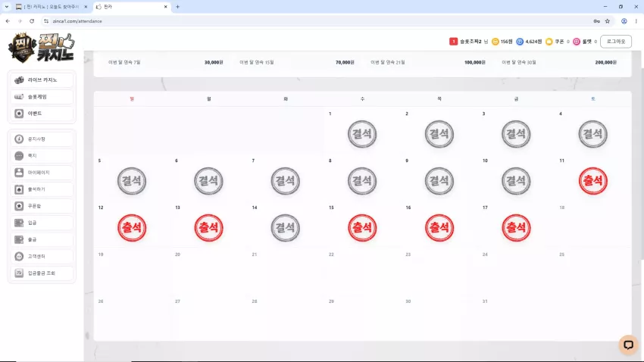Click the 결석 stamp on day 3
This screenshot has height=362, width=644.
pos(516,134)
